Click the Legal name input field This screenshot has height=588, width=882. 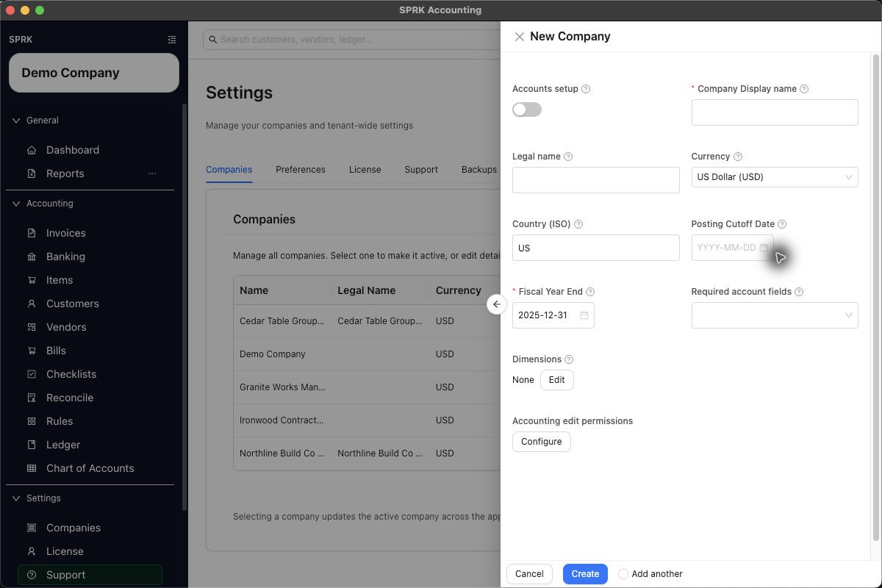point(596,180)
